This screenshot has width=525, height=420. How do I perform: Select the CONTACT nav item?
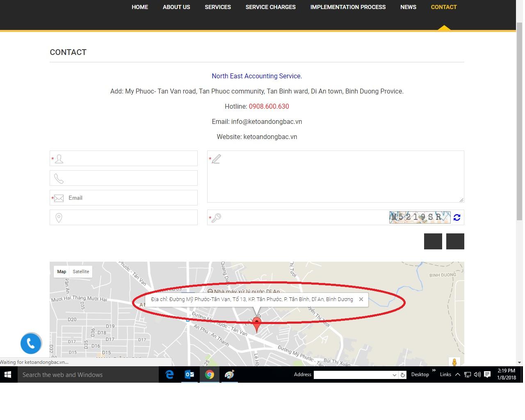click(444, 7)
